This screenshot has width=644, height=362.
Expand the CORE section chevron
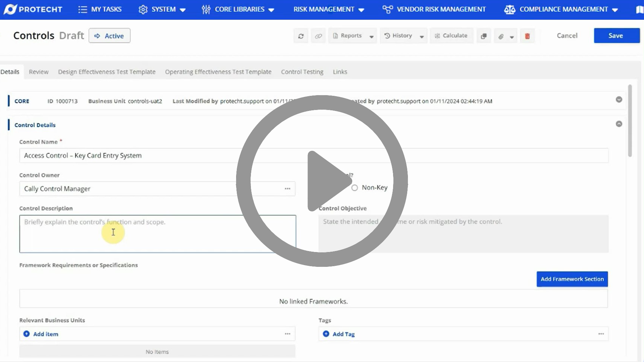pos(619,100)
